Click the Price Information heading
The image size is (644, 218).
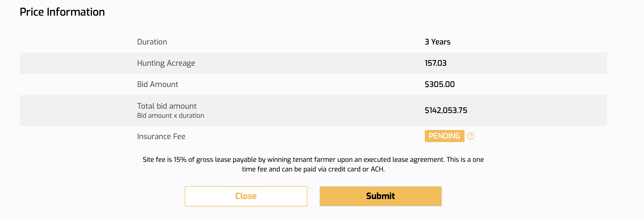coord(62,12)
